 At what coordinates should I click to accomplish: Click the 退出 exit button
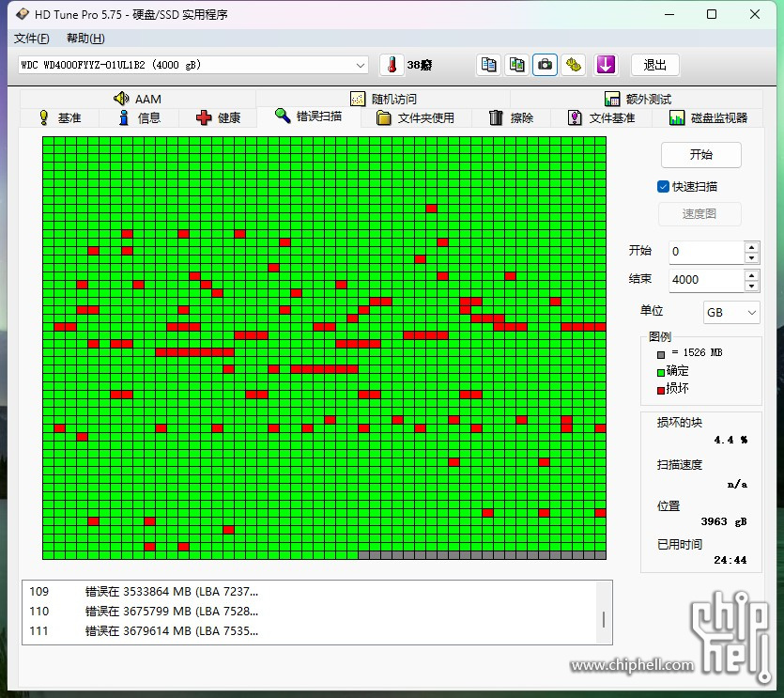click(654, 65)
